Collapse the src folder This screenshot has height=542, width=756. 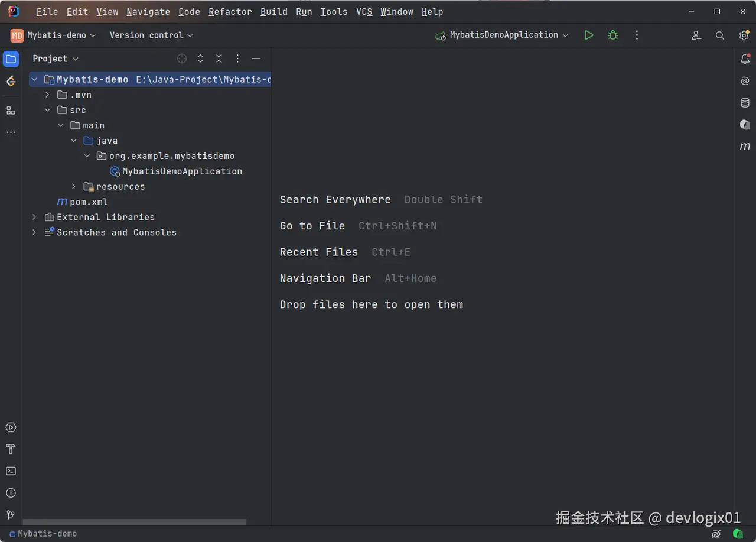tap(47, 110)
